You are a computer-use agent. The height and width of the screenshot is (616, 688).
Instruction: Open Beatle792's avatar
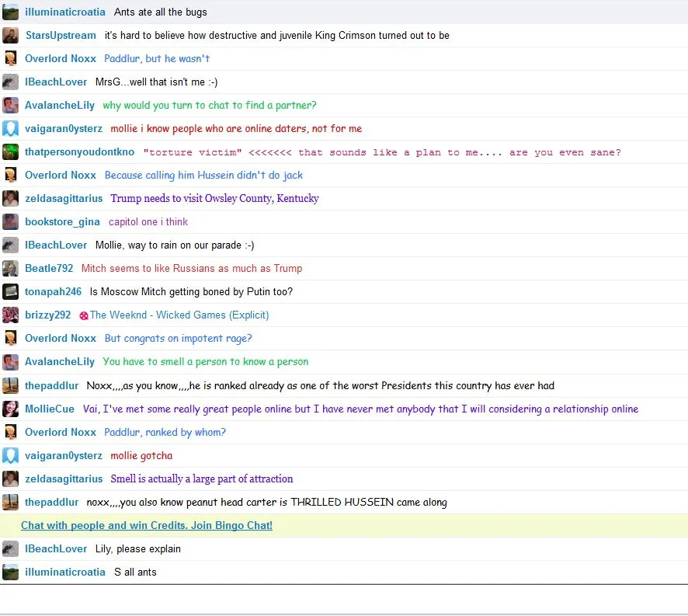point(11,268)
